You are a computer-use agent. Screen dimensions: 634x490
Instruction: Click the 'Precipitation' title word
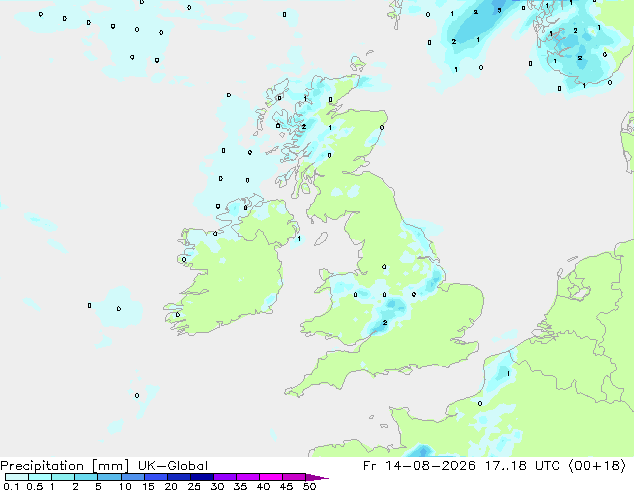pyautogui.click(x=42, y=466)
